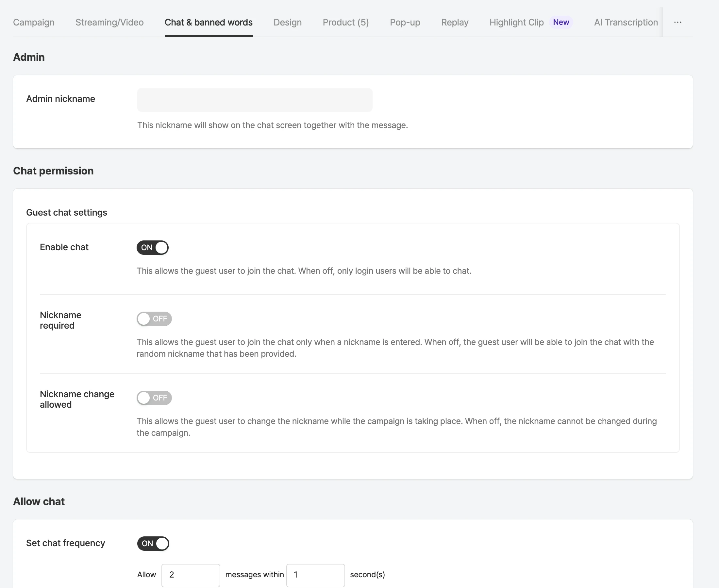Switch to the Replay tab
The image size is (719, 588).
point(455,22)
